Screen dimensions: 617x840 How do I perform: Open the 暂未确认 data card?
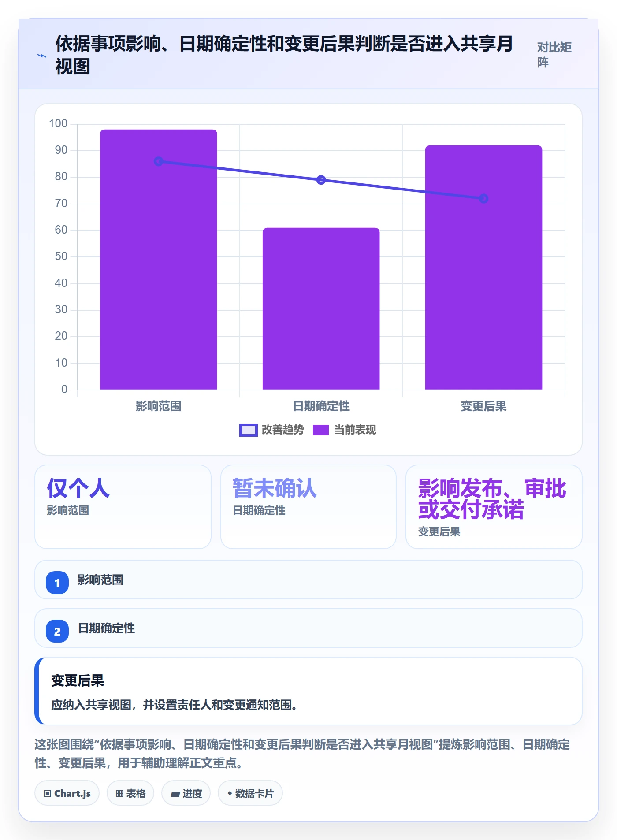point(308,507)
